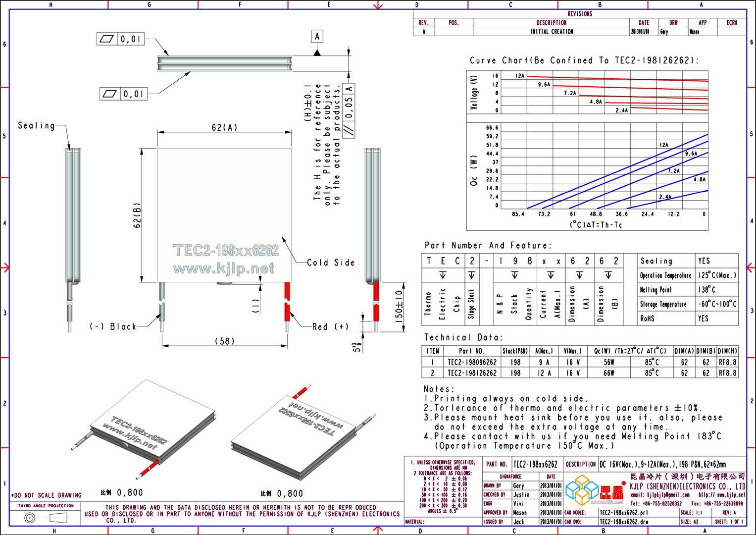Select the (58) wire spacing dimension
The image size is (756, 535).
click(224, 341)
